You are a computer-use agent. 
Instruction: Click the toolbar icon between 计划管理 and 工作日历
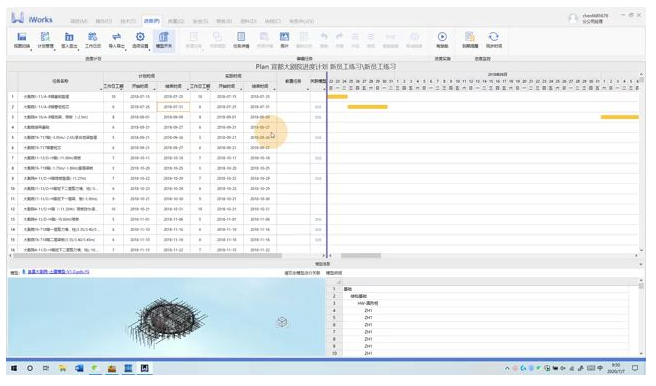69,40
